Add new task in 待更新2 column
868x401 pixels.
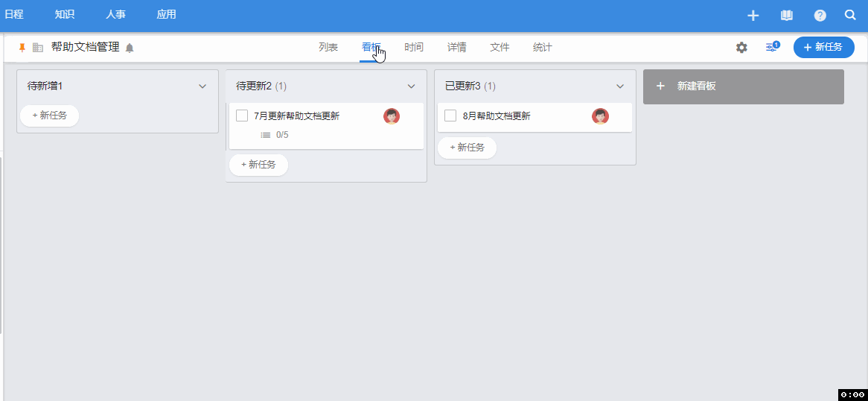point(258,165)
